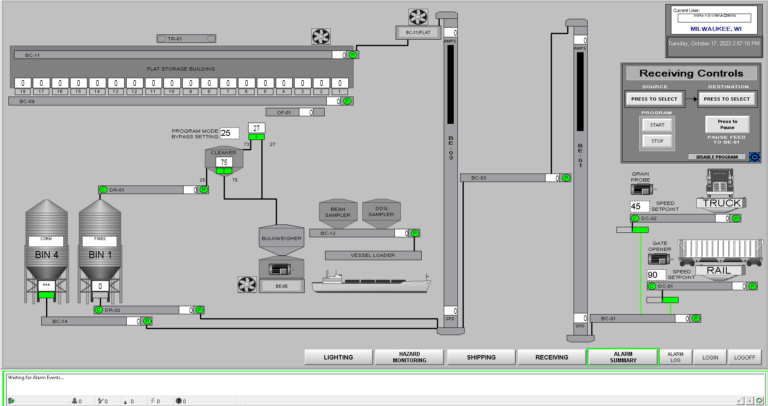
Task: Click the vessel ship icon
Action: coord(370,283)
